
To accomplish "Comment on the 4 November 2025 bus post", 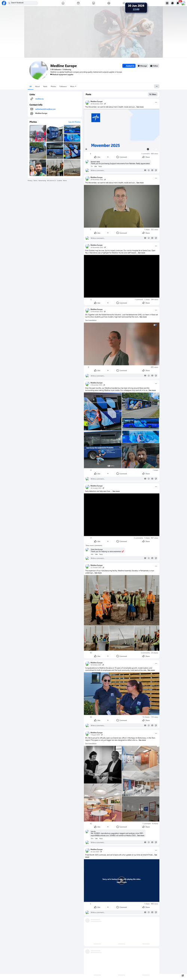I will point(122,474).
